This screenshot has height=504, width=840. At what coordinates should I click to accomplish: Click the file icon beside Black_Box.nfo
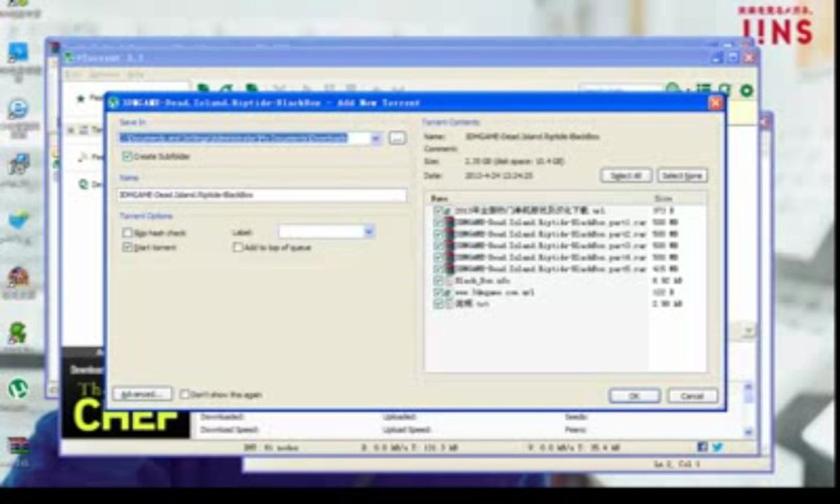(x=449, y=280)
